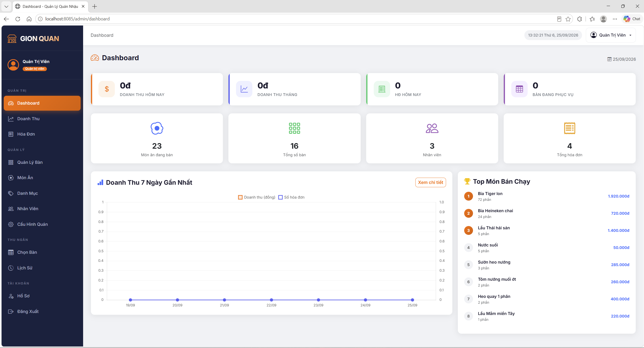This screenshot has height=348, width=644.
Task: Open Nhân Viên management page
Action: [x=42, y=209]
